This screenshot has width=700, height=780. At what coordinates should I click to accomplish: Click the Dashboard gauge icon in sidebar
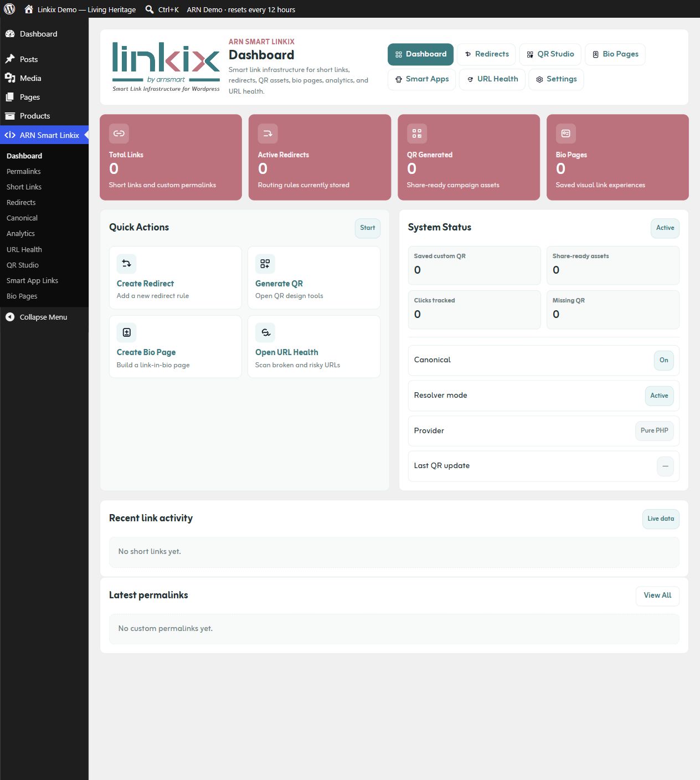(10, 34)
